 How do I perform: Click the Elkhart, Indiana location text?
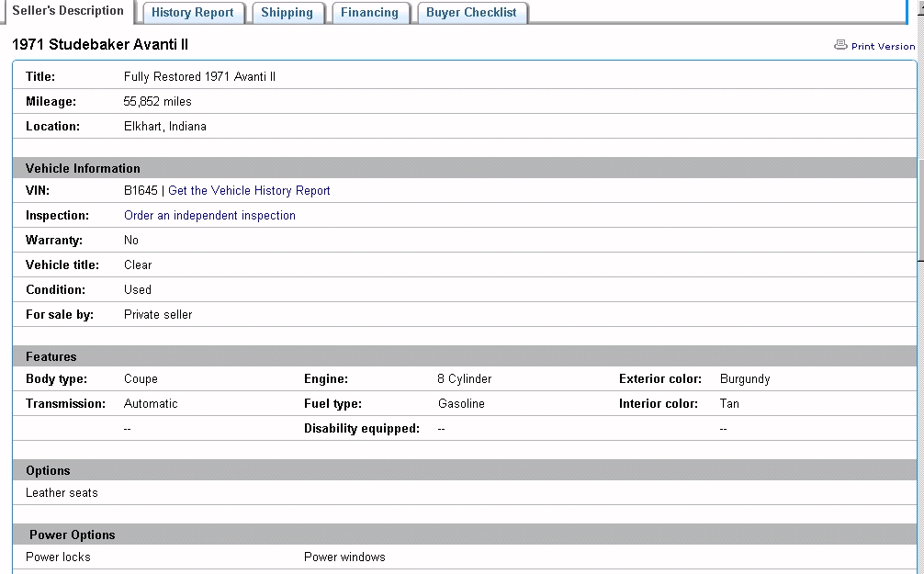click(x=165, y=127)
